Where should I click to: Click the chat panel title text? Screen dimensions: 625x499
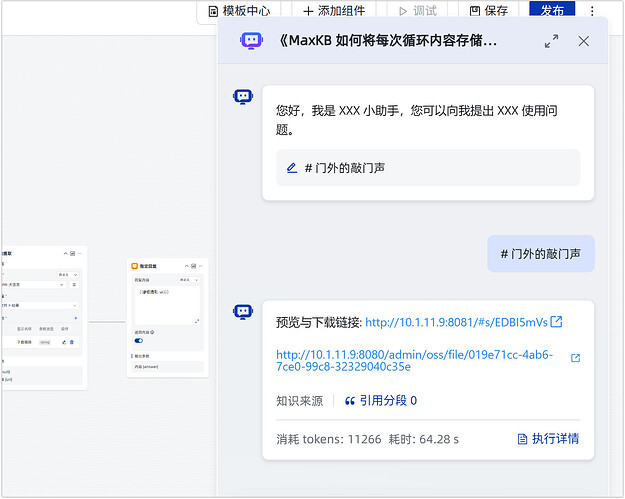(x=387, y=40)
